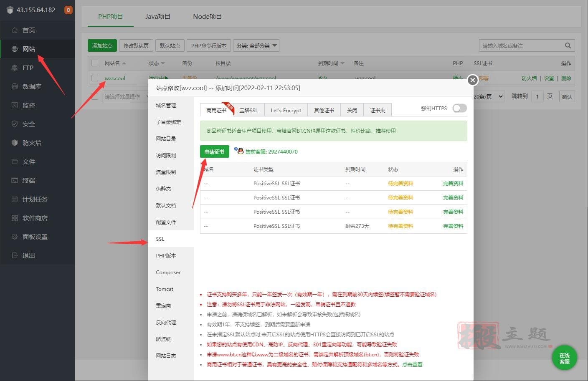
Task: Select the 宝塔SSL tab
Action: [x=248, y=110]
